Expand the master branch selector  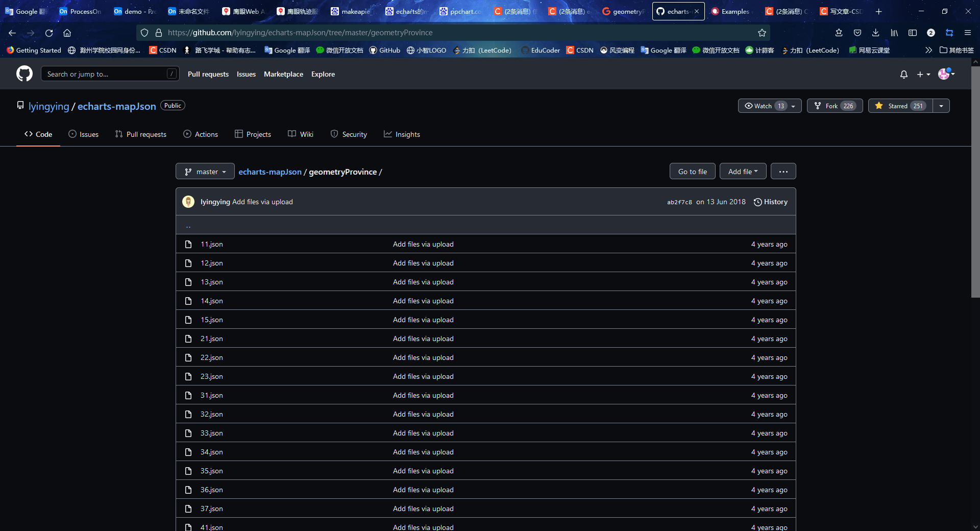[x=205, y=172]
